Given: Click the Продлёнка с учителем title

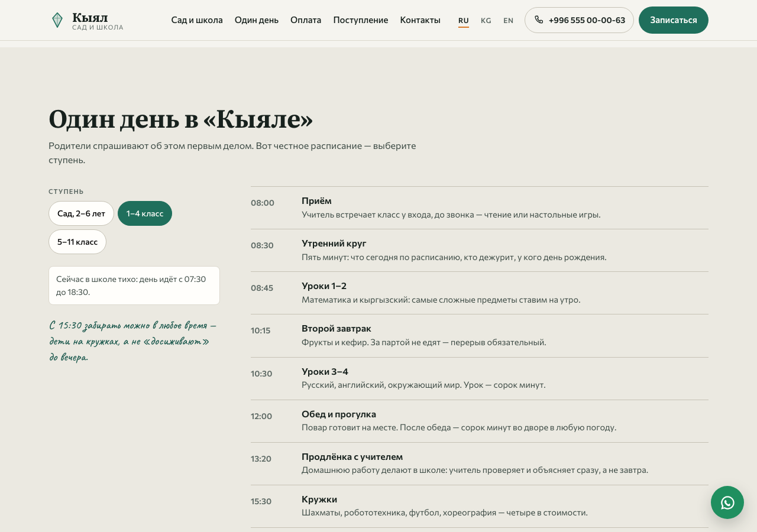Looking at the screenshot, I should [352, 457].
